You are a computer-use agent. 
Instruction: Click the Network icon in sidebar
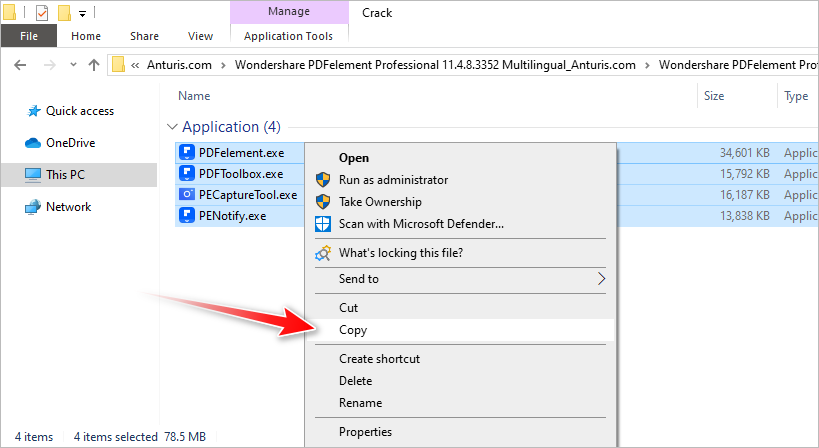click(x=32, y=207)
